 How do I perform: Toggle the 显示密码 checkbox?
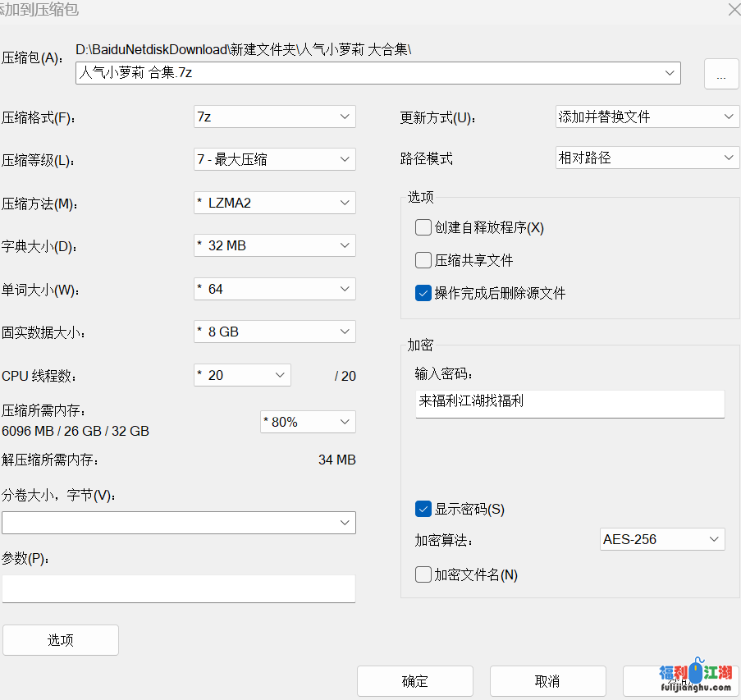pyautogui.click(x=423, y=509)
